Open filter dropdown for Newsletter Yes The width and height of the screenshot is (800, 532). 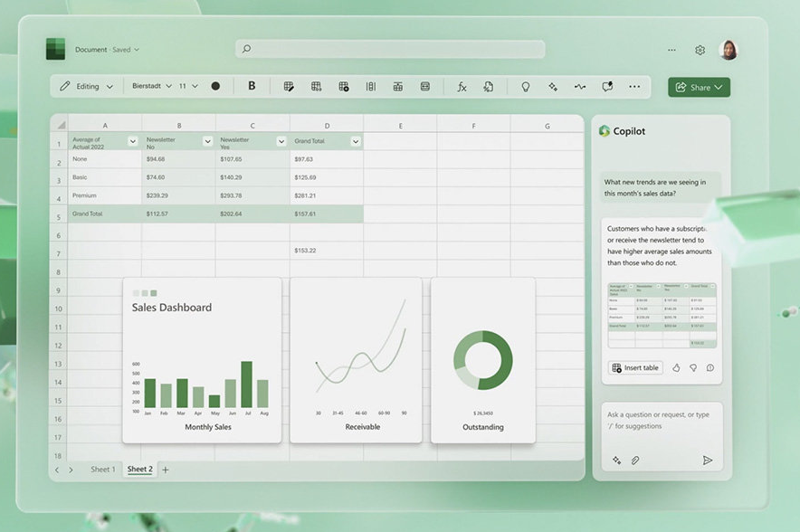coord(281,141)
